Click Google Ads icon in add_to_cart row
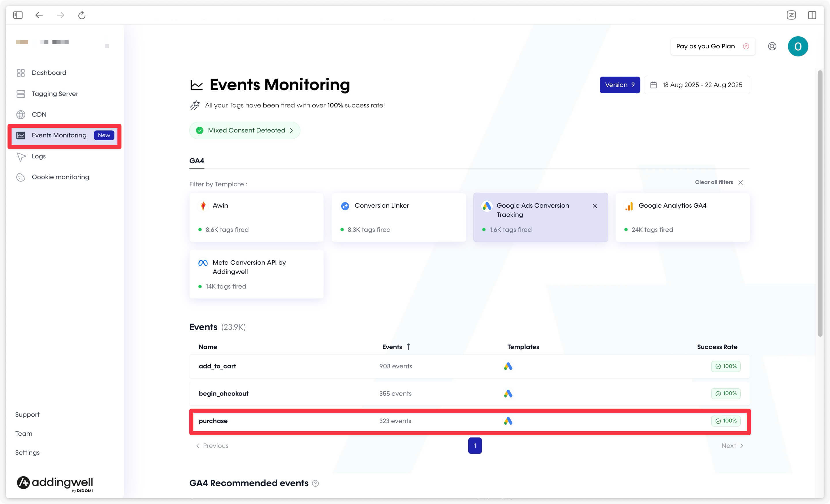830x504 pixels. click(508, 366)
